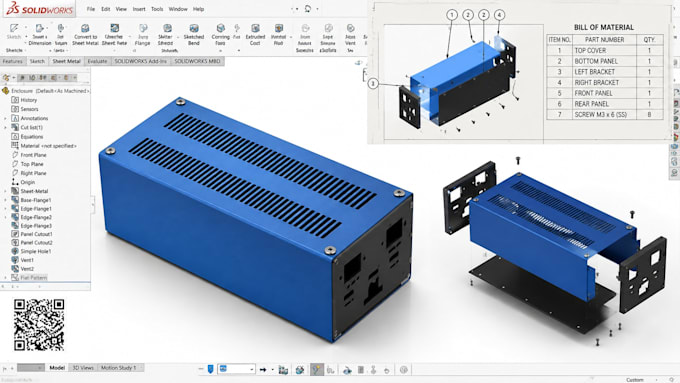Open the Insert menu
Viewport: 680px width, 383px height.
pyautogui.click(x=139, y=9)
